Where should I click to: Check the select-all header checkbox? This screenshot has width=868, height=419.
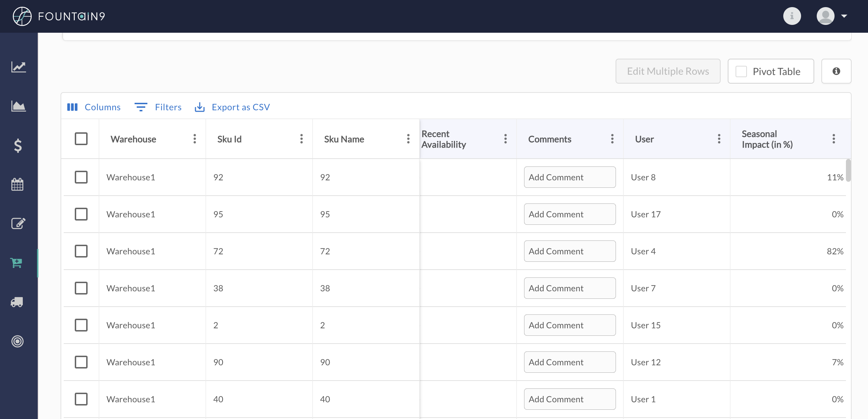(x=81, y=139)
